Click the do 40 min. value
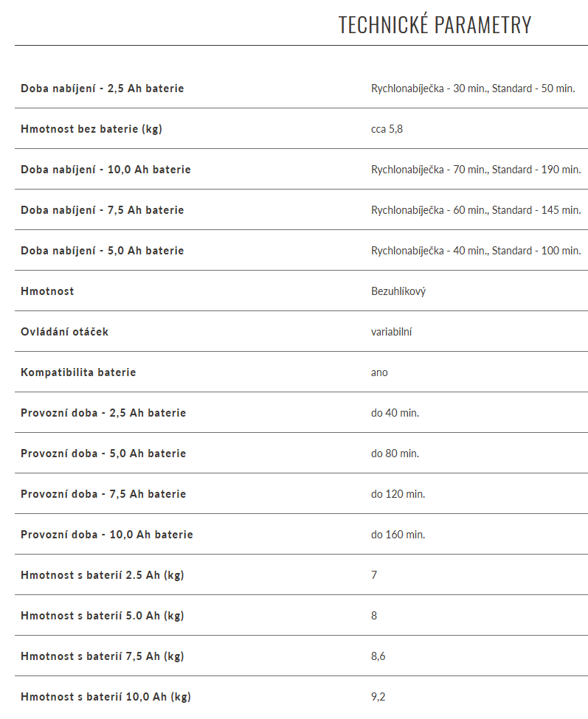The height and width of the screenshot is (719, 588). click(x=395, y=413)
